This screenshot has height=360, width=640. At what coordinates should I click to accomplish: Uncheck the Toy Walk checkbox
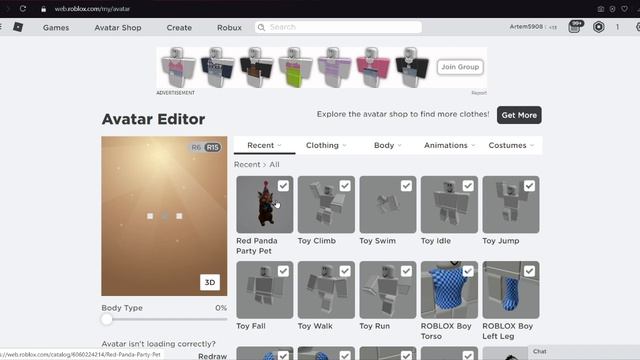coord(345,271)
